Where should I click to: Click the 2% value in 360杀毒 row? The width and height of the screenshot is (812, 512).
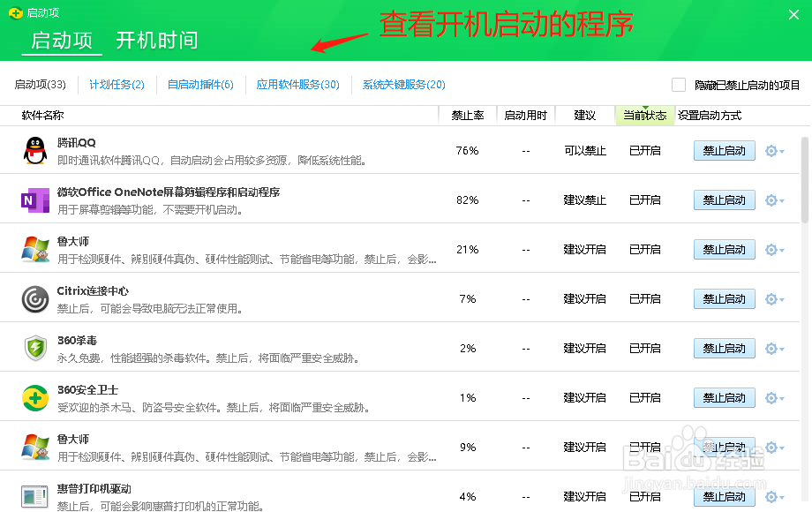tap(468, 349)
